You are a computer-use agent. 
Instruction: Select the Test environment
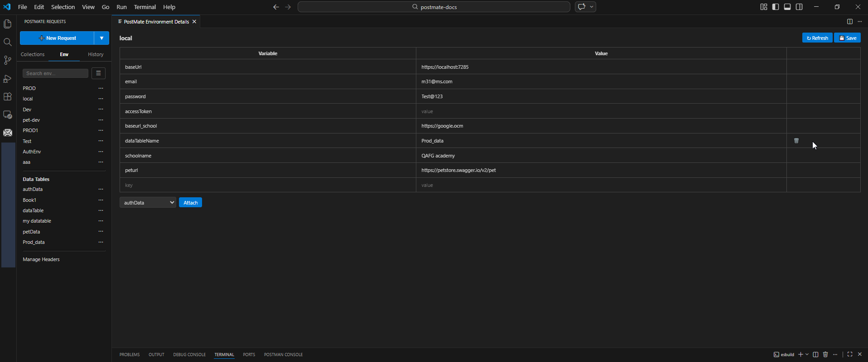27,141
